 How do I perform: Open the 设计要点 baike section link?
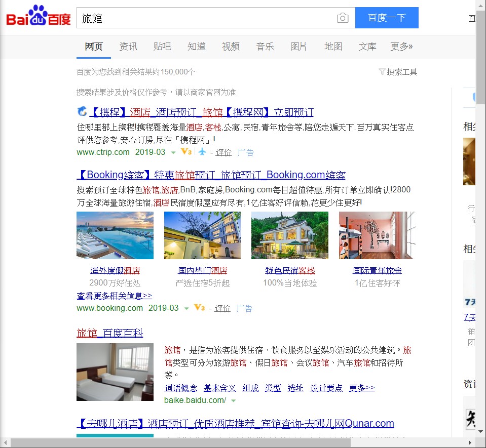pos(326,388)
